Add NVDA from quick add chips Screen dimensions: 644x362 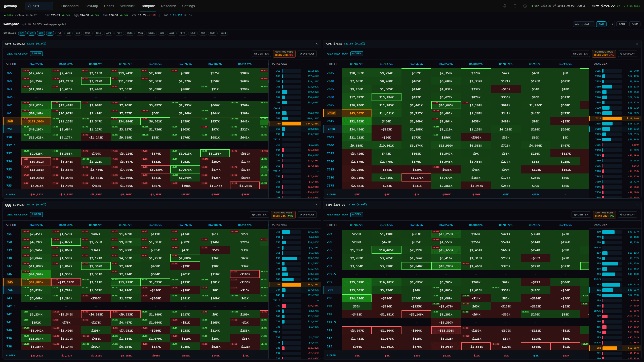tap(88, 33)
